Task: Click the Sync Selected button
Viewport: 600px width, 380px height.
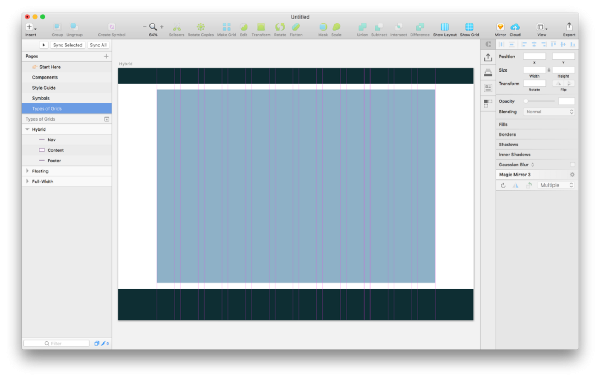Action: 67,45
